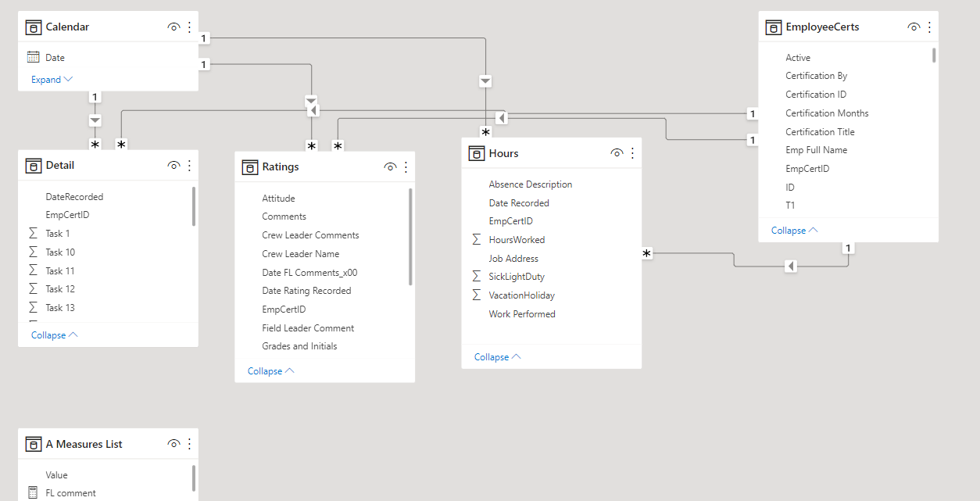Toggle visibility of the Calendar table
The width and height of the screenshot is (980, 501).
tap(173, 27)
